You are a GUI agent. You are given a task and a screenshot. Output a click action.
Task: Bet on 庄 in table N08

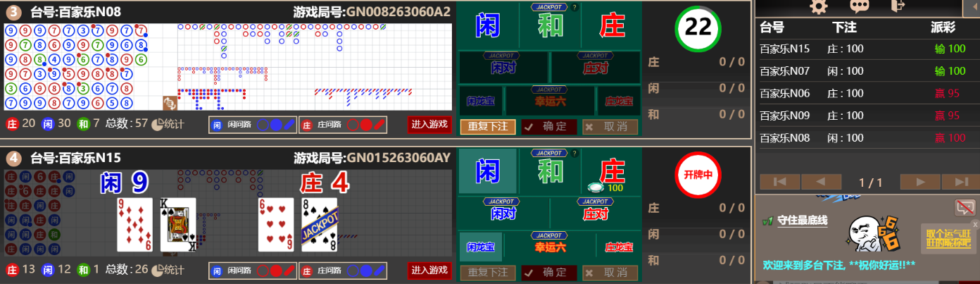pyautogui.click(x=612, y=25)
